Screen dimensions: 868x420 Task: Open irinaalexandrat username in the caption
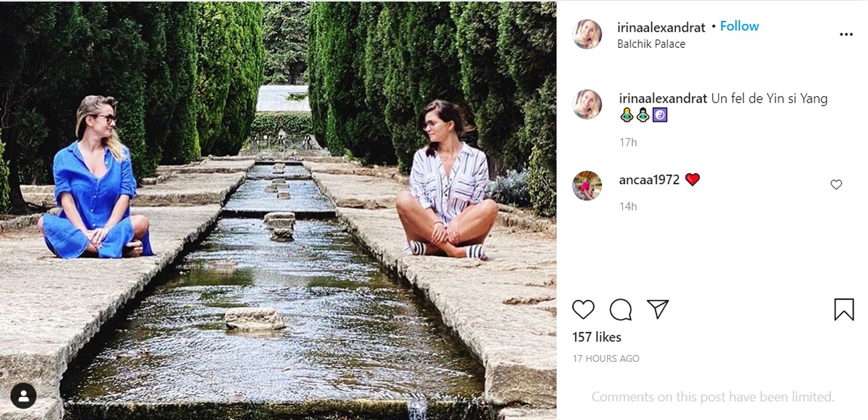[663, 99]
